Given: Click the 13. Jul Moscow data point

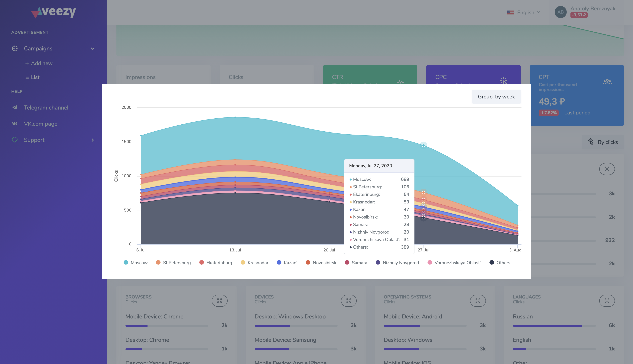Looking at the screenshot, I should 235,117.
